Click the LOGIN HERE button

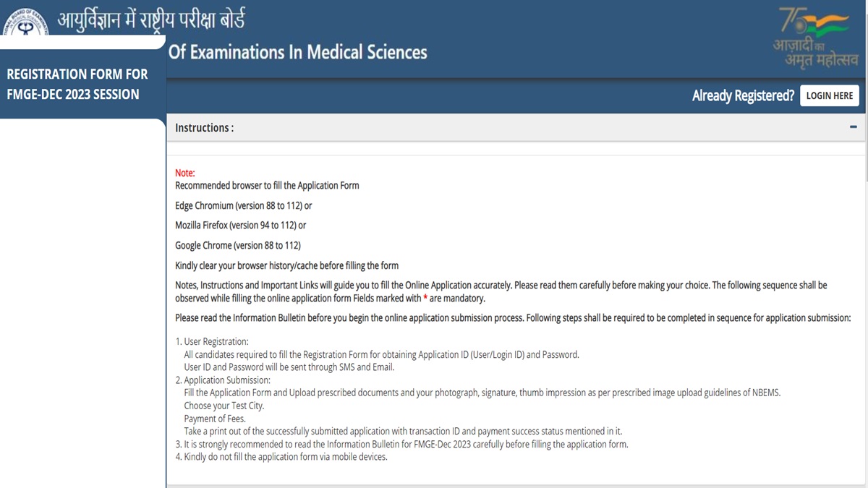pos(829,95)
